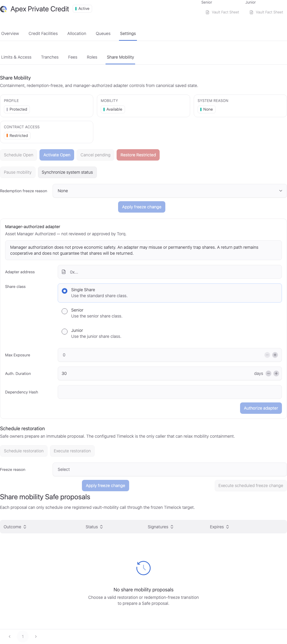Click the Schedule Open button

pos(19,155)
